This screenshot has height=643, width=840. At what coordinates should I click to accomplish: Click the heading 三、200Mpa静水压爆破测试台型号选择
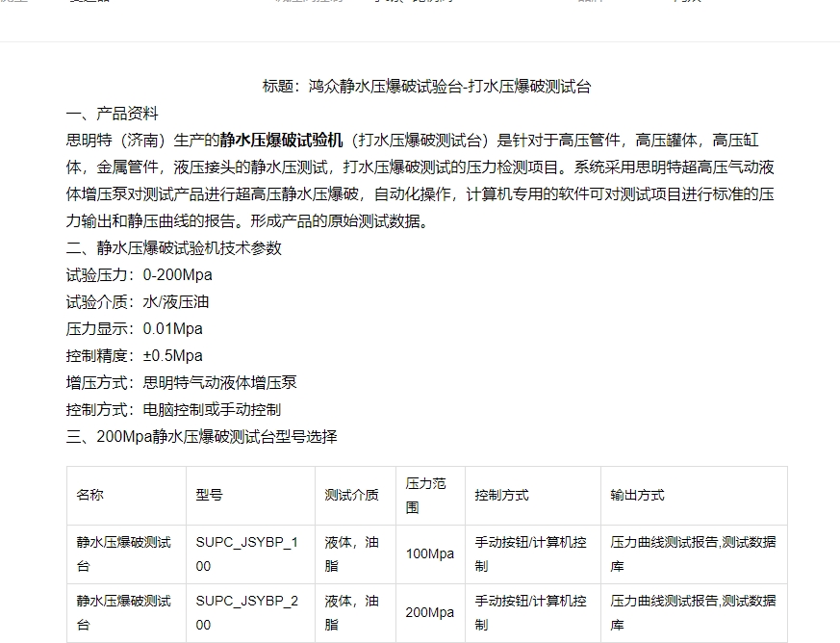pyautogui.click(x=201, y=436)
